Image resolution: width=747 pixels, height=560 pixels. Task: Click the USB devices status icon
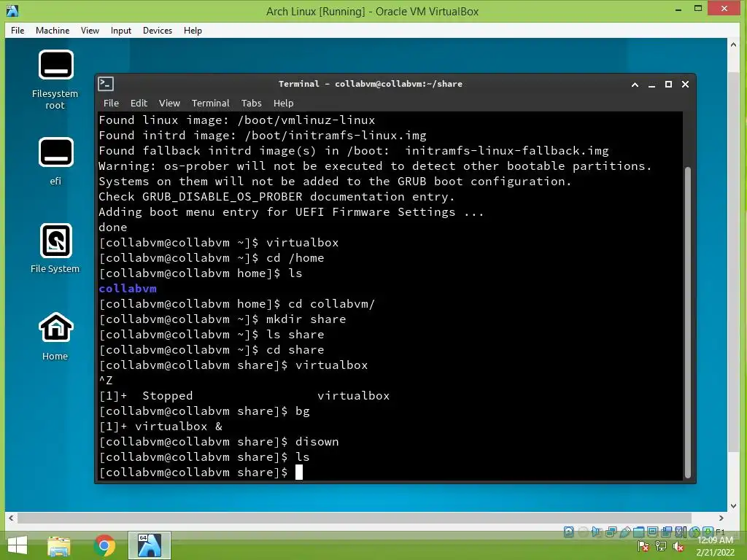click(x=625, y=532)
